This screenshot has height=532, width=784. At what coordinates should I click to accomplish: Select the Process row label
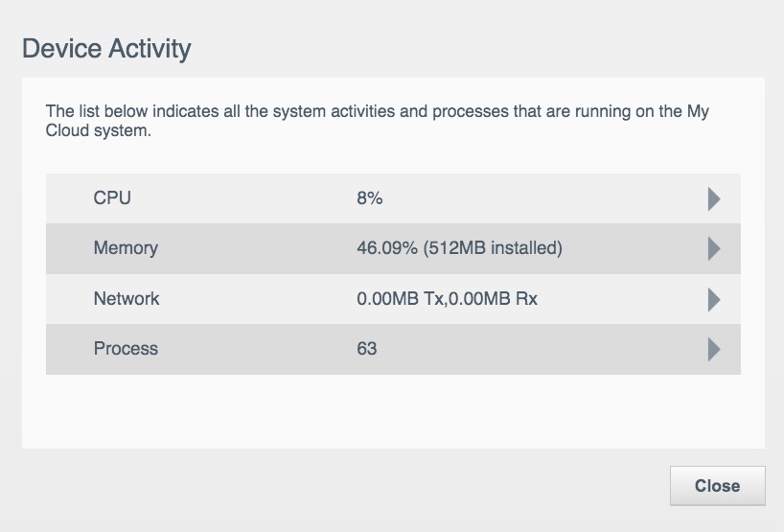126,349
